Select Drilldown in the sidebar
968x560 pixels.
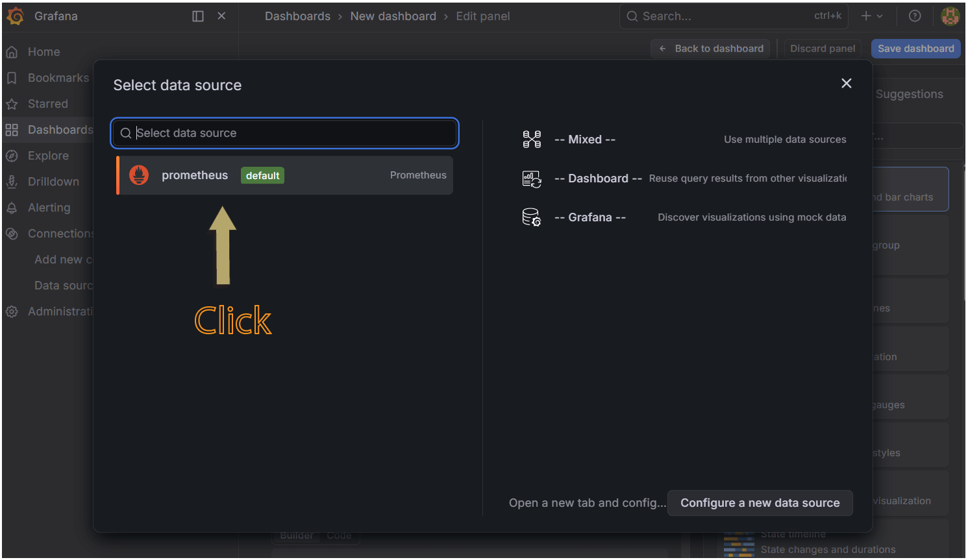[x=53, y=181]
